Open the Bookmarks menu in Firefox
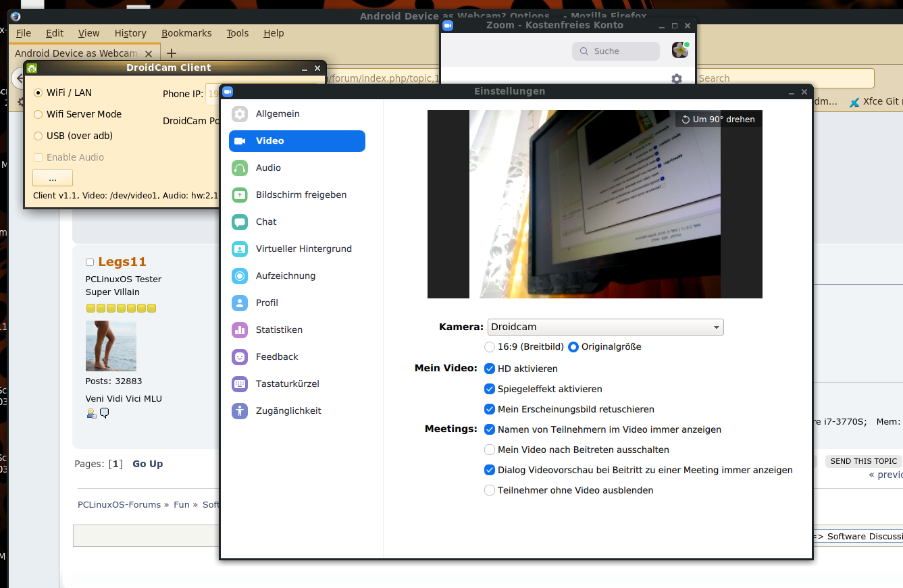Screen dimensions: 903x588 pos(186,33)
